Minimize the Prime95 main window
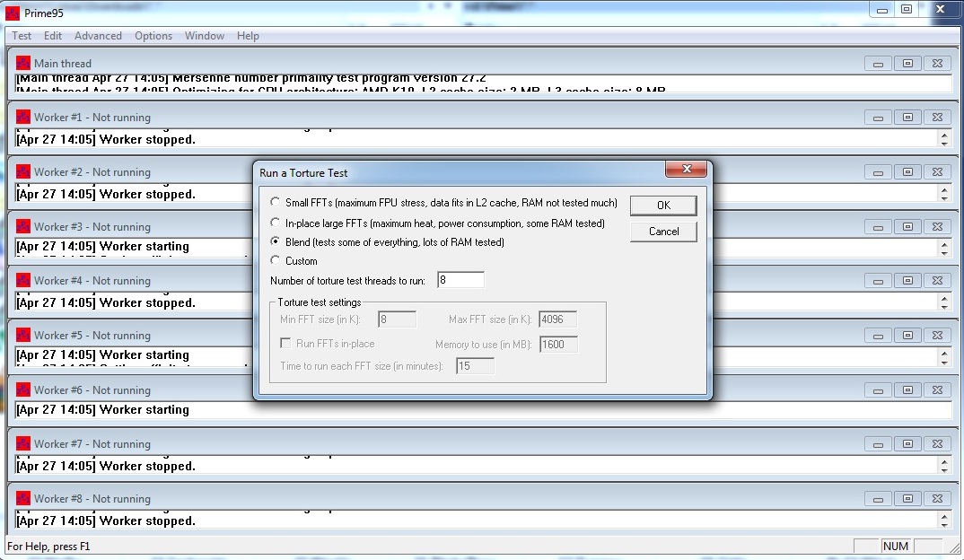Image resolution: width=964 pixels, height=560 pixels. (x=881, y=9)
